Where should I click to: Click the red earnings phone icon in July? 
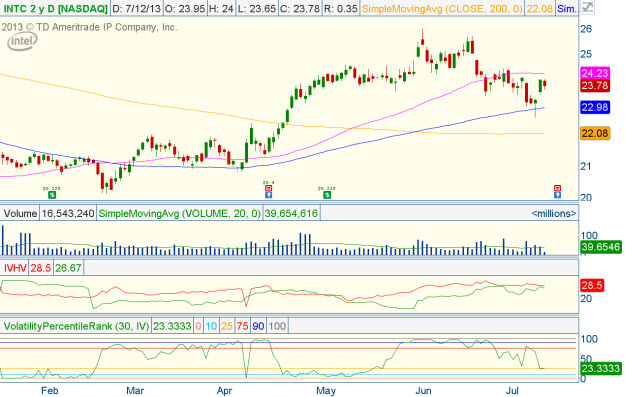(558, 188)
